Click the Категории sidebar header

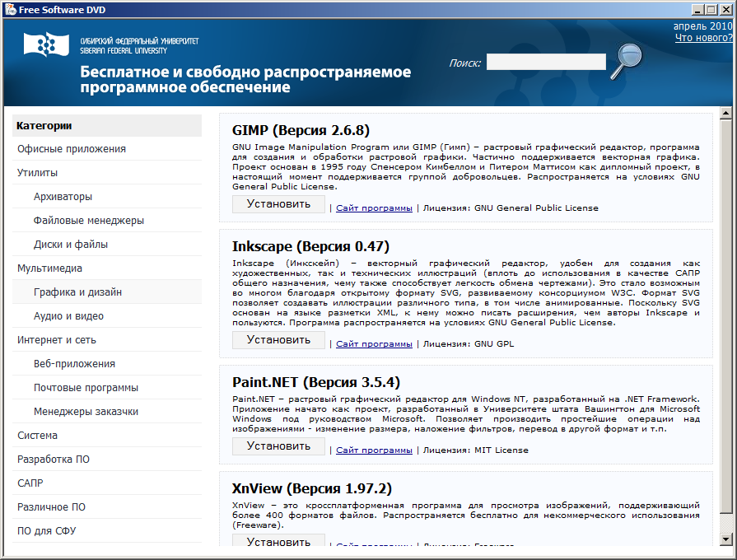coord(107,125)
